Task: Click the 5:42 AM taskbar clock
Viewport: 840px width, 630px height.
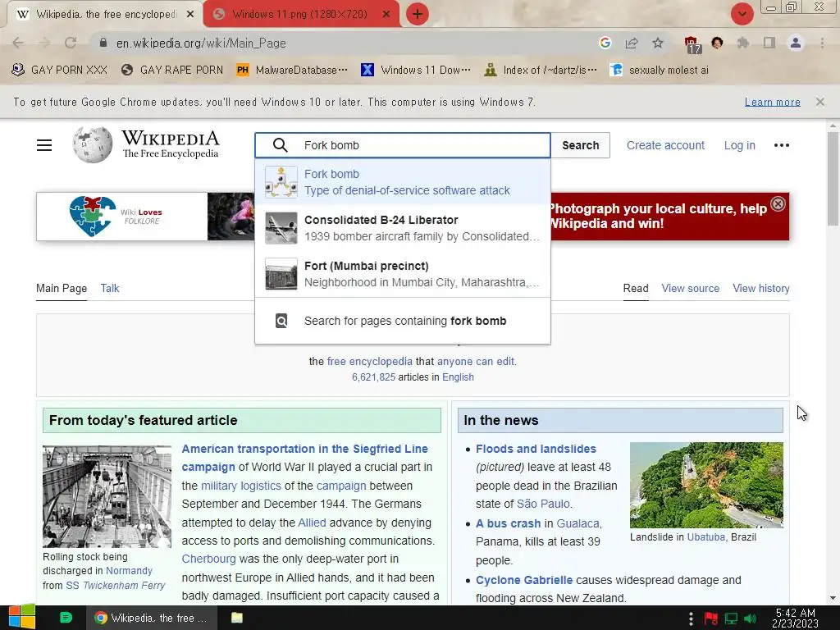Action: pyautogui.click(x=795, y=618)
